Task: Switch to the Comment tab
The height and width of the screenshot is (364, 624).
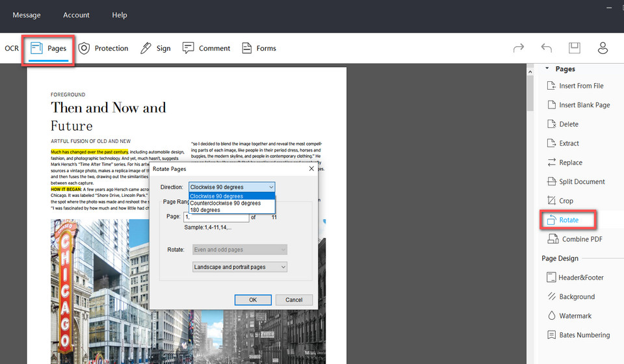Action: (206, 48)
